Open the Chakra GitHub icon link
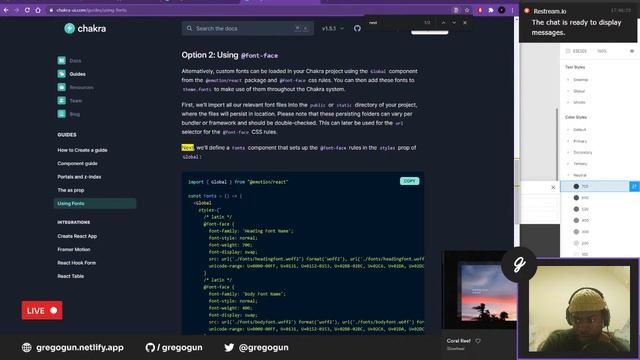Image resolution: width=640 pixels, height=360 pixels. pyautogui.click(x=357, y=28)
